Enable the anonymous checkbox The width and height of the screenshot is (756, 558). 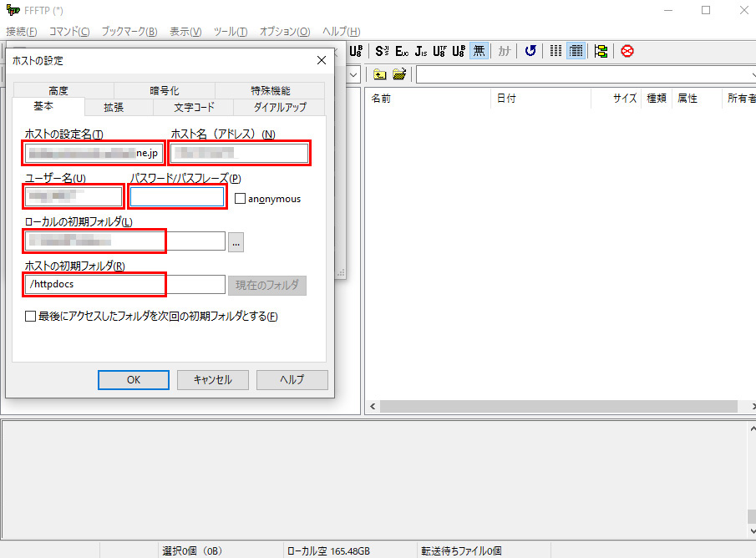(x=241, y=199)
